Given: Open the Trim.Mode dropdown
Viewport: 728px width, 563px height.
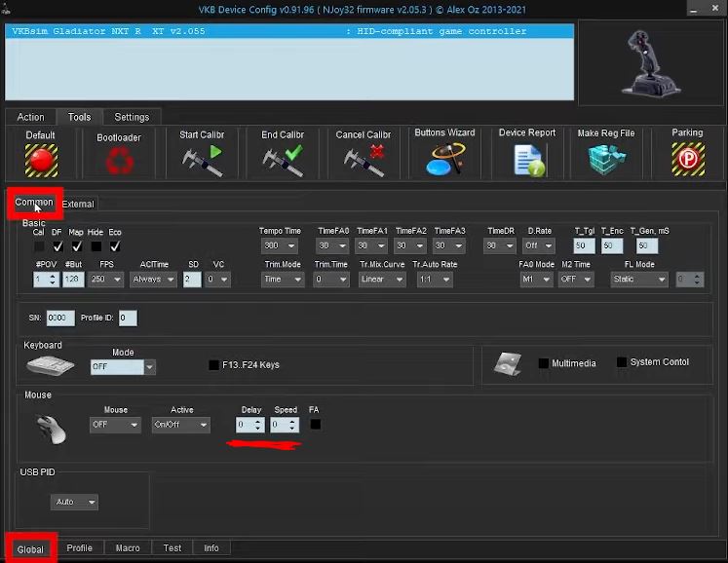Looking at the screenshot, I should point(283,279).
